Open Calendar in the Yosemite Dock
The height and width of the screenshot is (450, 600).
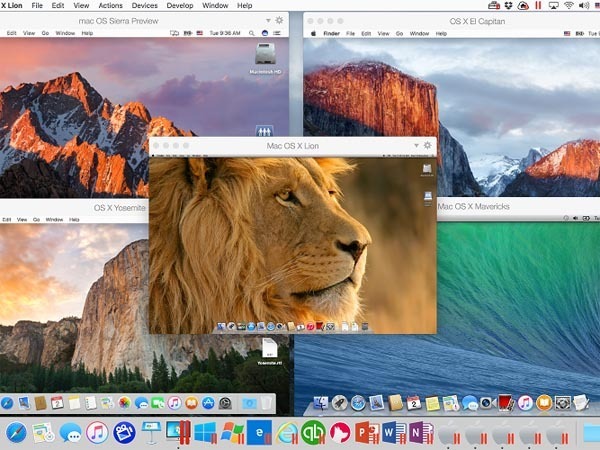[x=57, y=403]
